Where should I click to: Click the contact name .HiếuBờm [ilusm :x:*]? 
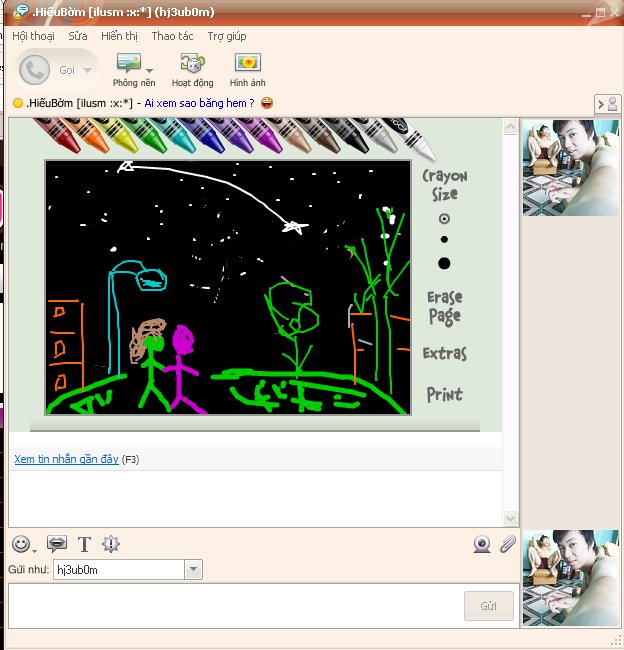tap(79, 103)
